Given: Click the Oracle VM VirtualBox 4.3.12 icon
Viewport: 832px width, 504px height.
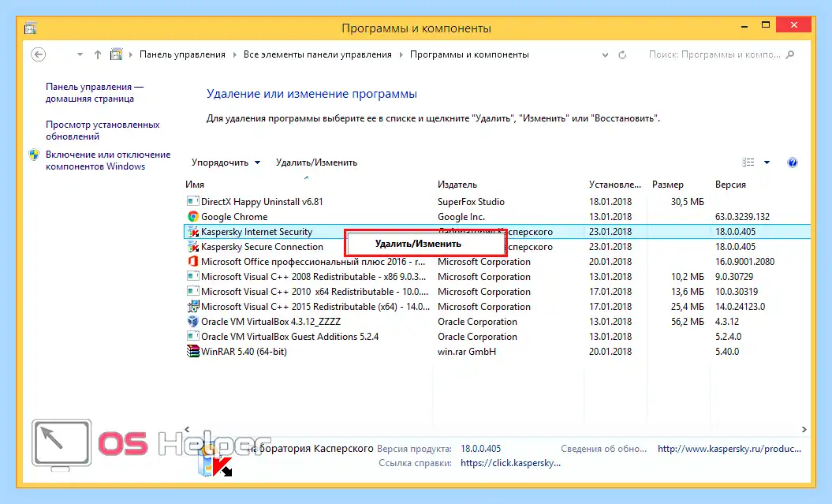Looking at the screenshot, I should click(x=192, y=322).
